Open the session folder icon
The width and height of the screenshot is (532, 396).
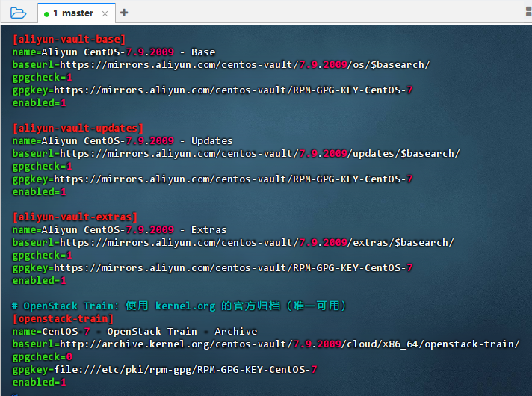[18, 13]
